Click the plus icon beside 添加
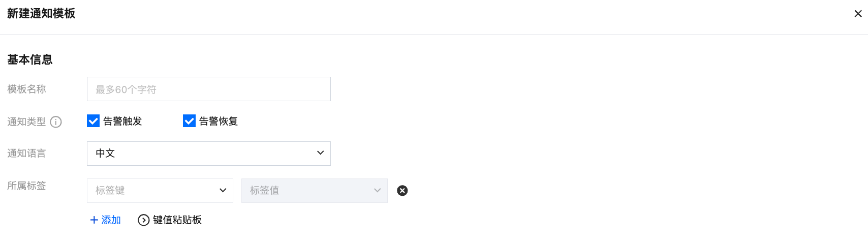Image resolution: width=868 pixels, height=240 pixels. click(x=94, y=220)
